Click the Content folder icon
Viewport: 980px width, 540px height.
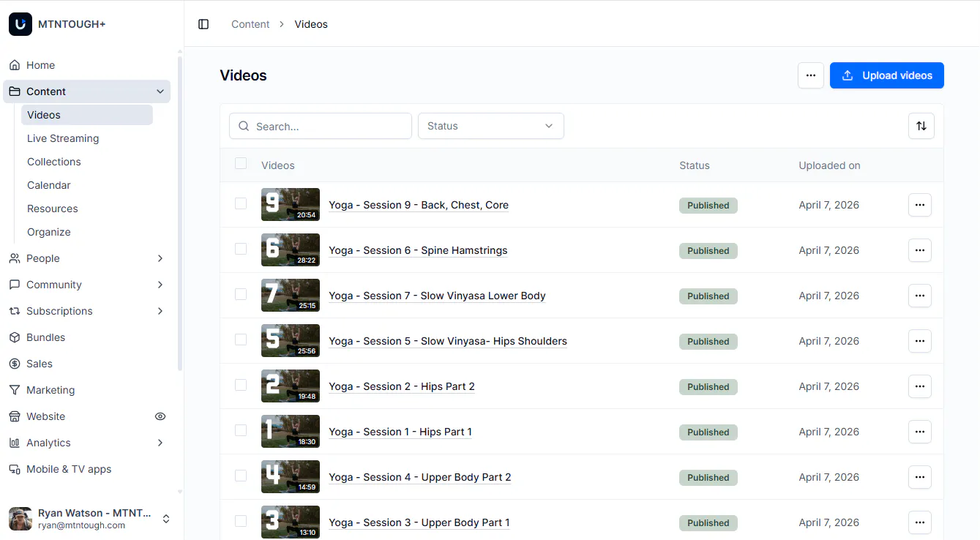pyautogui.click(x=15, y=91)
